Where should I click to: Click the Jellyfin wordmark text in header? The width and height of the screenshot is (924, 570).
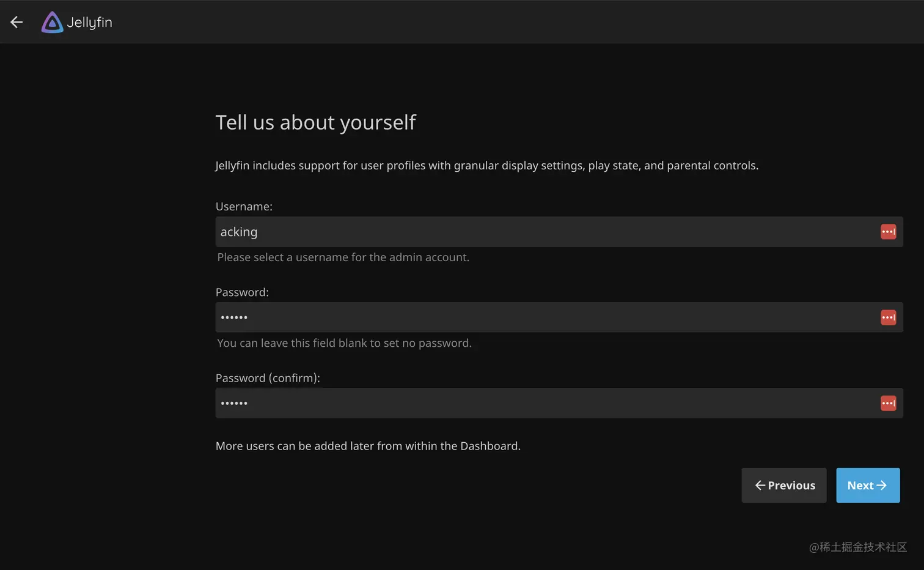pyautogui.click(x=89, y=23)
